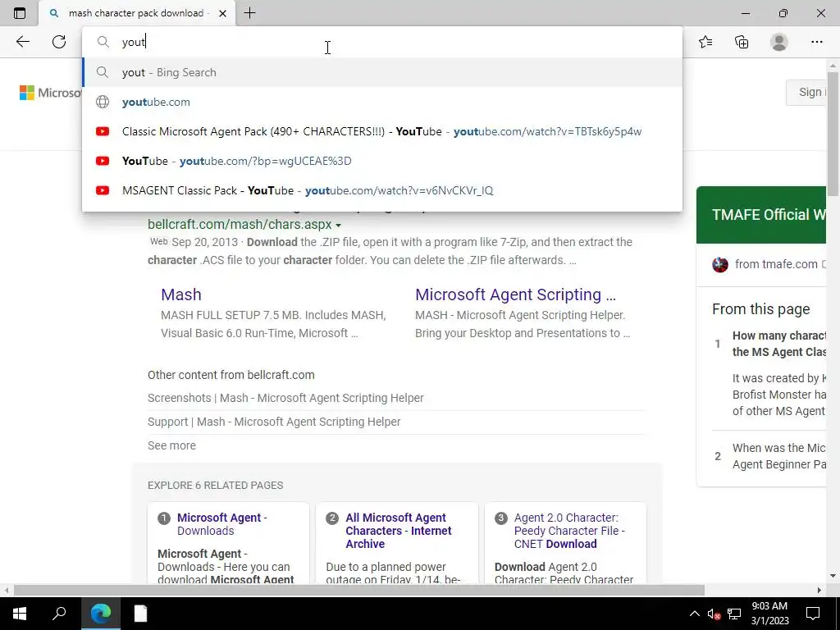Viewport: 840px width, 630px height.
Task: Click the blank document taskbar icon
Action: click(140, 614)
